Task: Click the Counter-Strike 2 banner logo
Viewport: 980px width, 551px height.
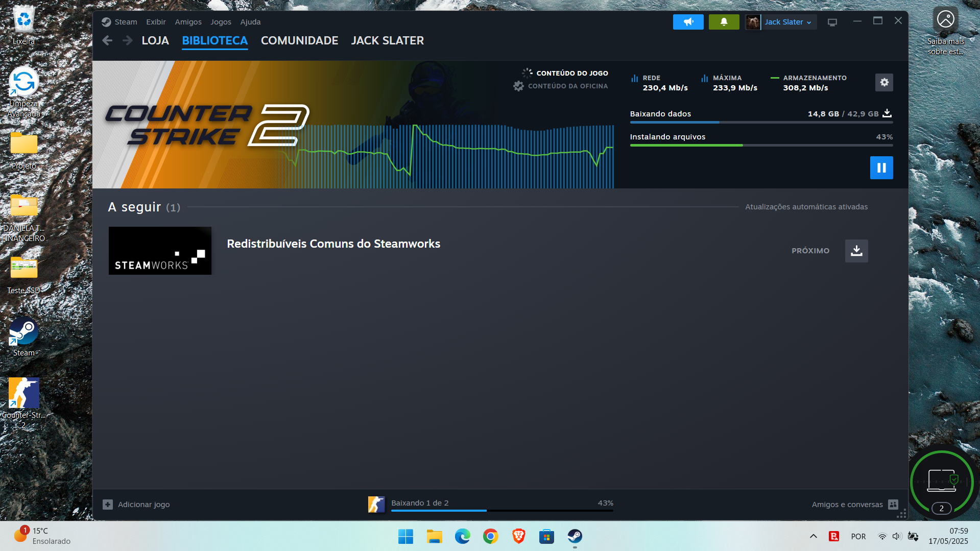Action: [207, 125]
